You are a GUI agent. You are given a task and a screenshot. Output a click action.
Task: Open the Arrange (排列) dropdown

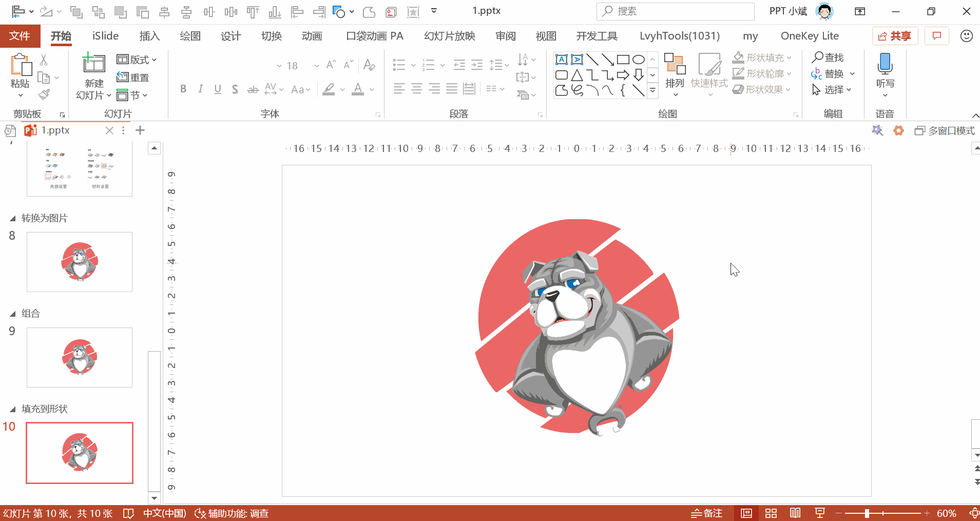[675, 75]
